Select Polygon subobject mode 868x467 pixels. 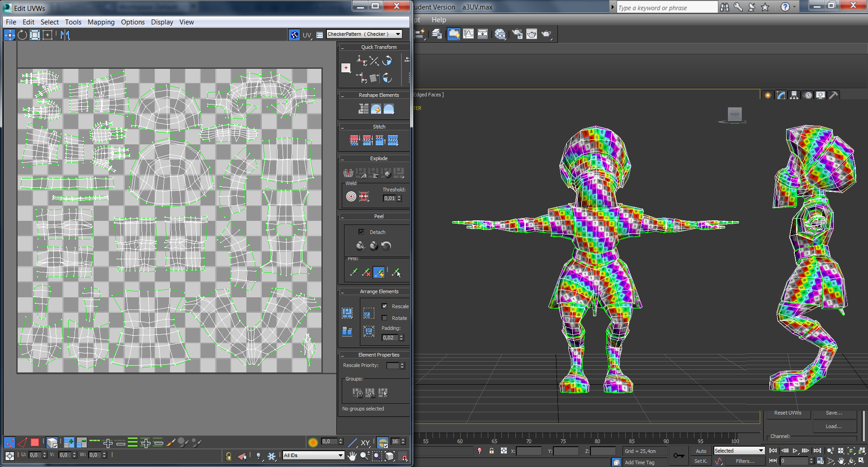pyautogui.click(x=34, y=442)
